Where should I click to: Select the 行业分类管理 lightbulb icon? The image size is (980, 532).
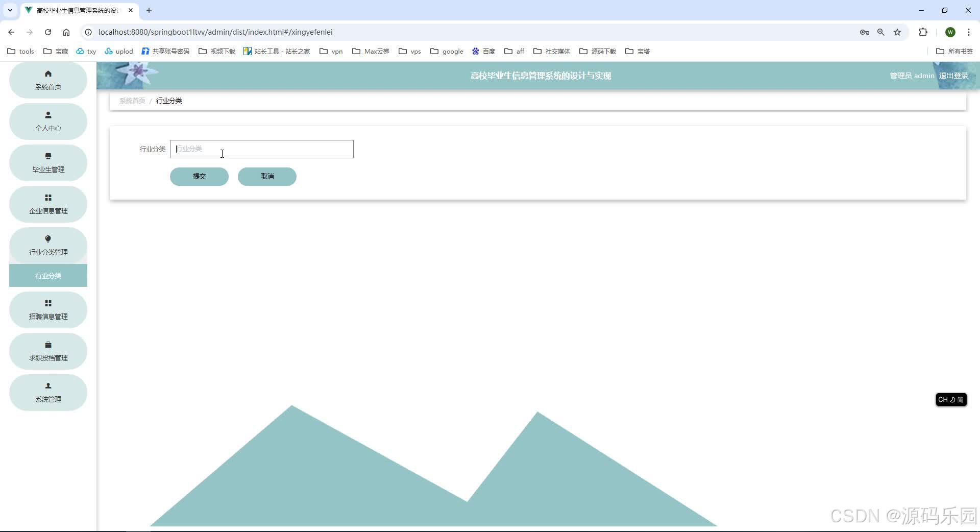click(47, 239)
